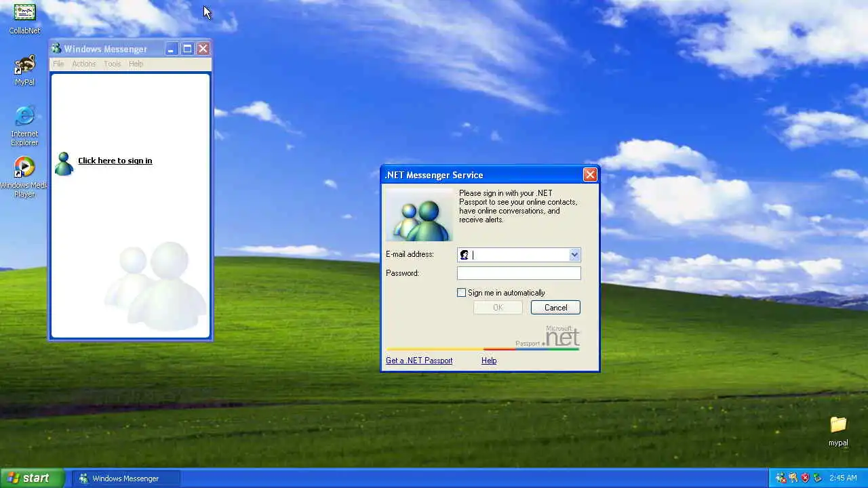
Task: Click the 'Click here to sign in' link
Action: (115, 161)
